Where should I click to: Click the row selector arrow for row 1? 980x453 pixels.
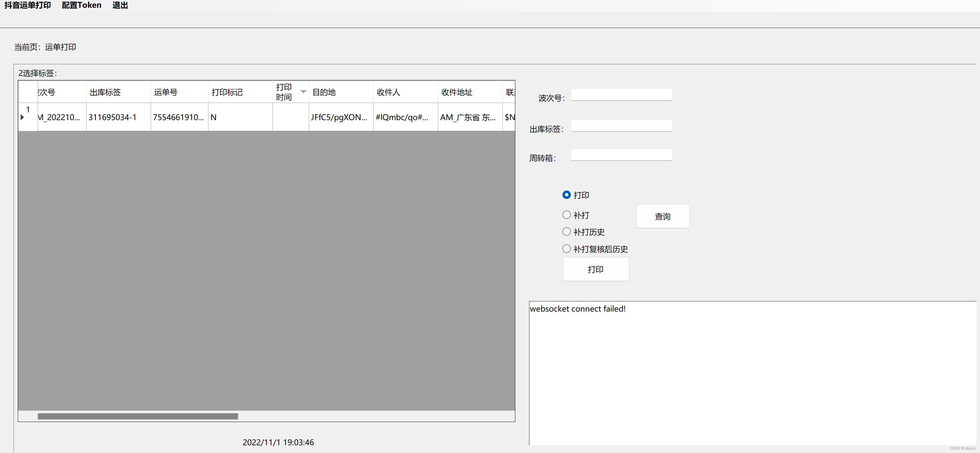23,117
